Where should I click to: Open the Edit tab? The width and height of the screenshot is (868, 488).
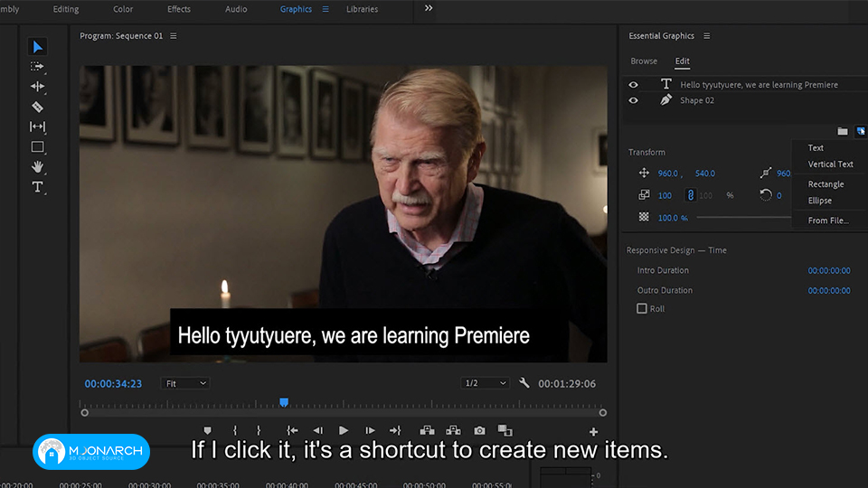(682, 61)
